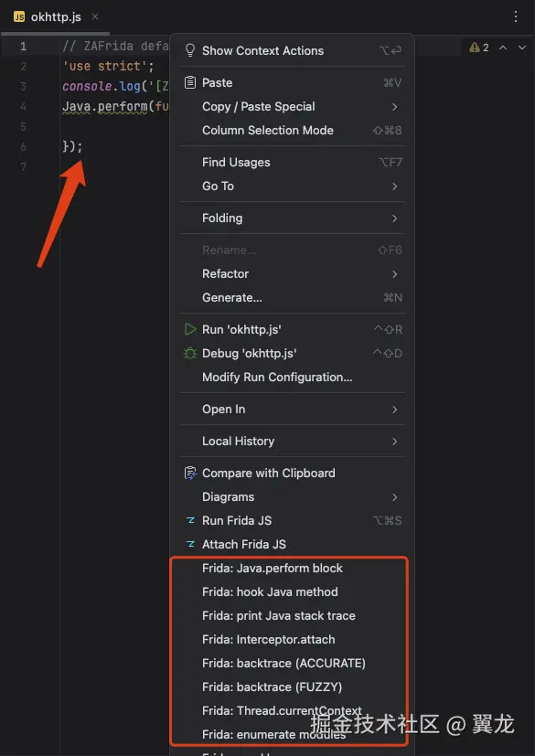This screenshot has height=756, width=535.
Task: Click the warning indicator showing 2 problems
Action: pyautogui.click(x=476, y=47)
